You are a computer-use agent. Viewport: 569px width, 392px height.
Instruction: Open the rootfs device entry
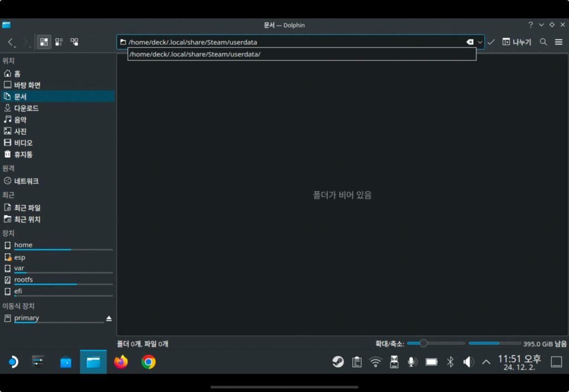pos(58,280)
